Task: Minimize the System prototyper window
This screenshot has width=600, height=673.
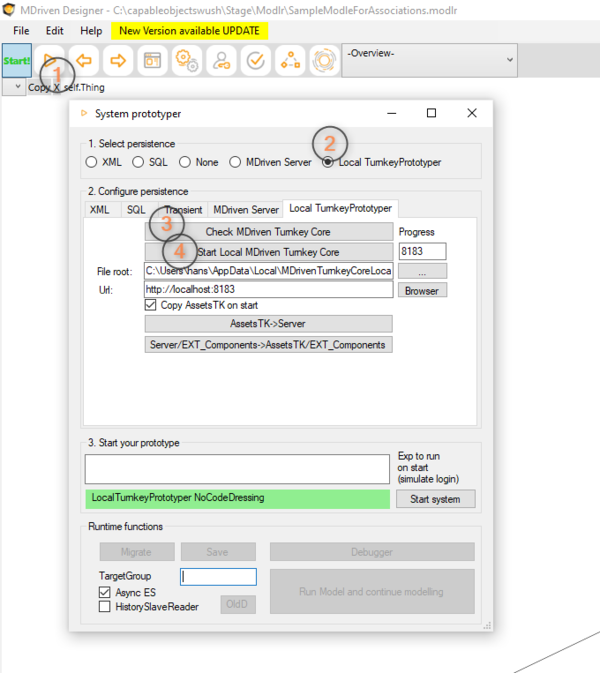Action: click(x=391, y=113)
